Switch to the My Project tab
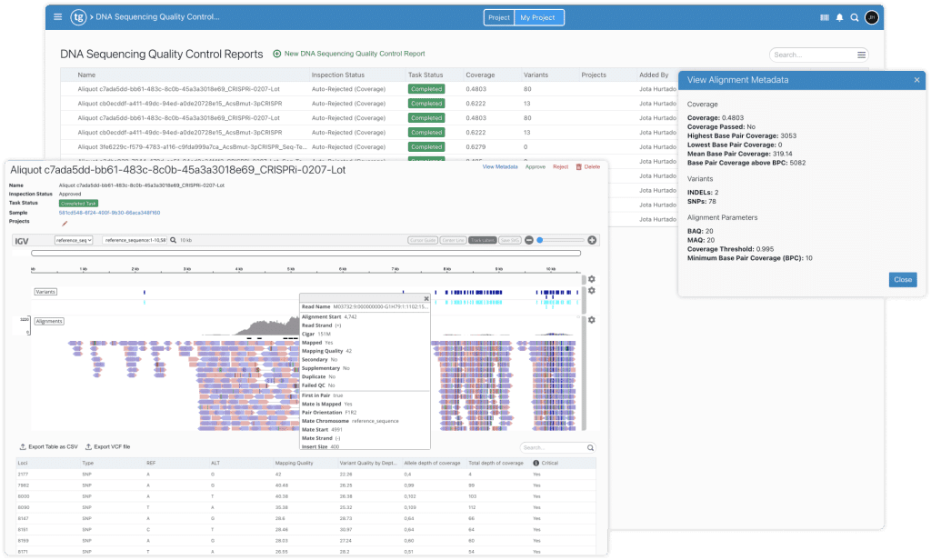This screenshot has height=560, width=931. coord(537,16)
